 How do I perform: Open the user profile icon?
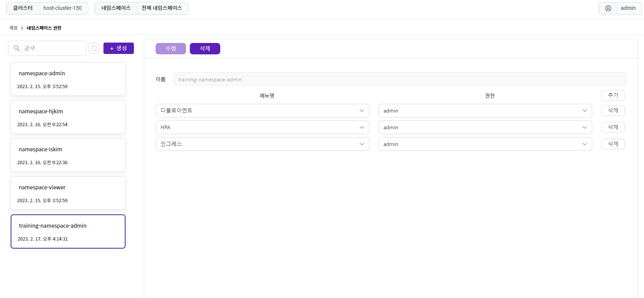tap(608, 8)
